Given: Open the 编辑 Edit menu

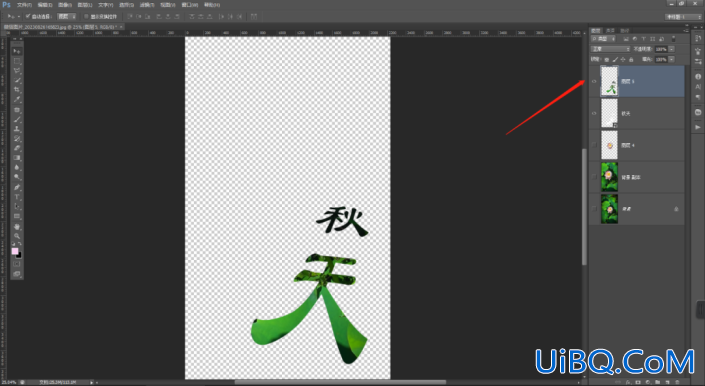Looking at the screenshot, I should pos(45,5).
